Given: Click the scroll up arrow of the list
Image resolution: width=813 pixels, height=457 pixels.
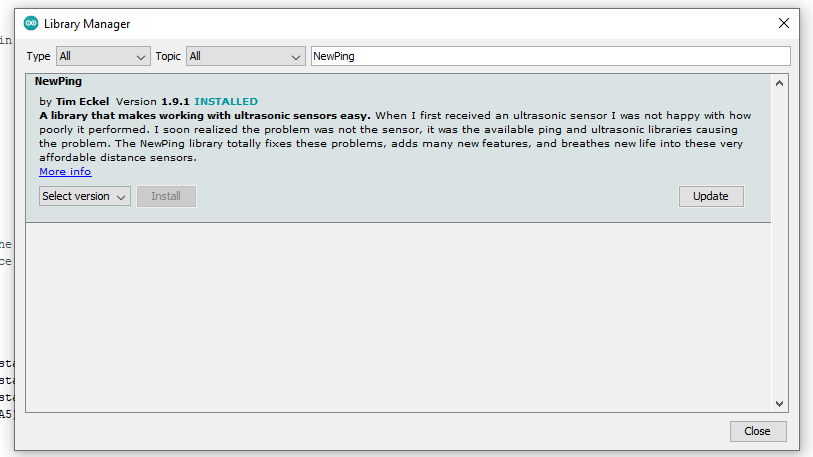Looking at the screenshot, I should 781,81.
